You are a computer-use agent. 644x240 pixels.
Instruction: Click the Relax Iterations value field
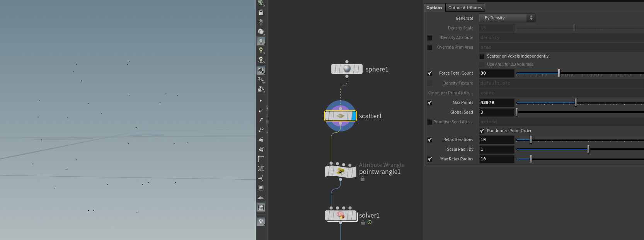[x=496, y=140]
